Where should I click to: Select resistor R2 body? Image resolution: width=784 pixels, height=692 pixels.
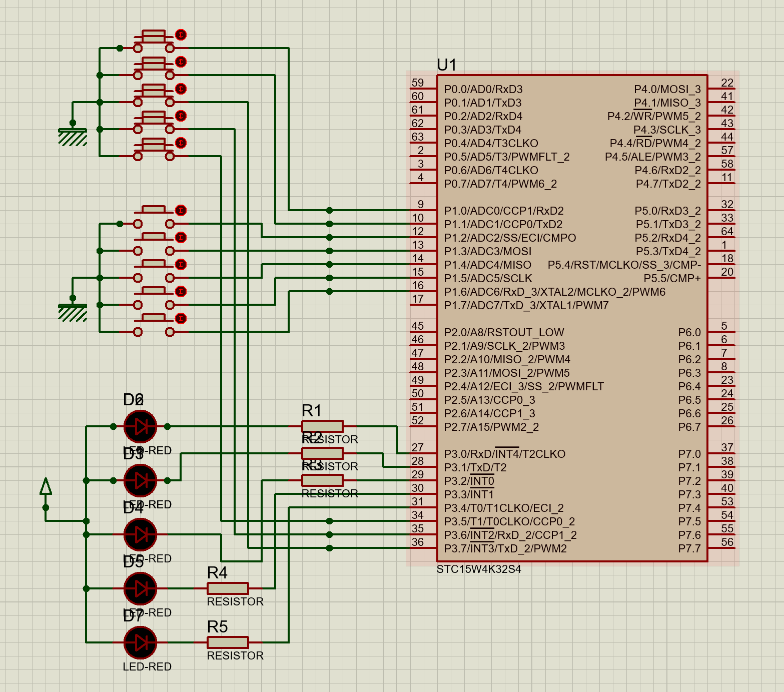322,453
